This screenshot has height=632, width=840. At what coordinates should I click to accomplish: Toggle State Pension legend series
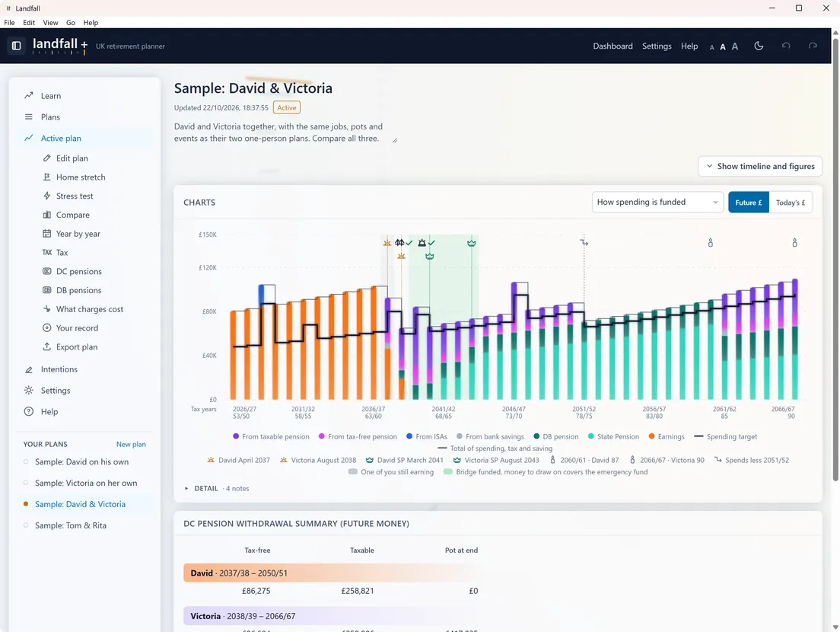tap(613, 436)
